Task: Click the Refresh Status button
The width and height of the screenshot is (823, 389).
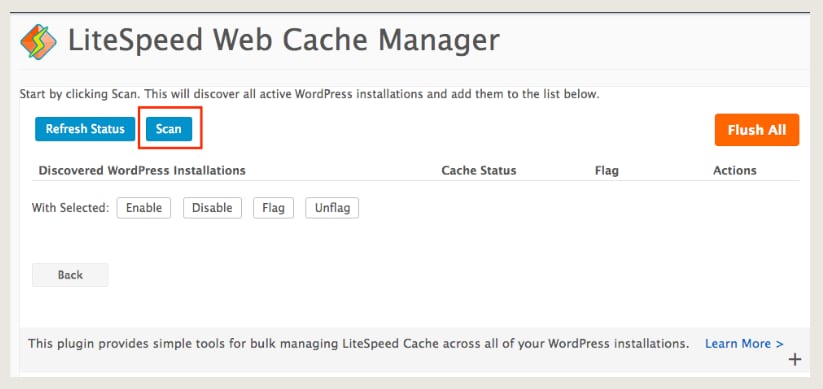Action: (85, 129)
